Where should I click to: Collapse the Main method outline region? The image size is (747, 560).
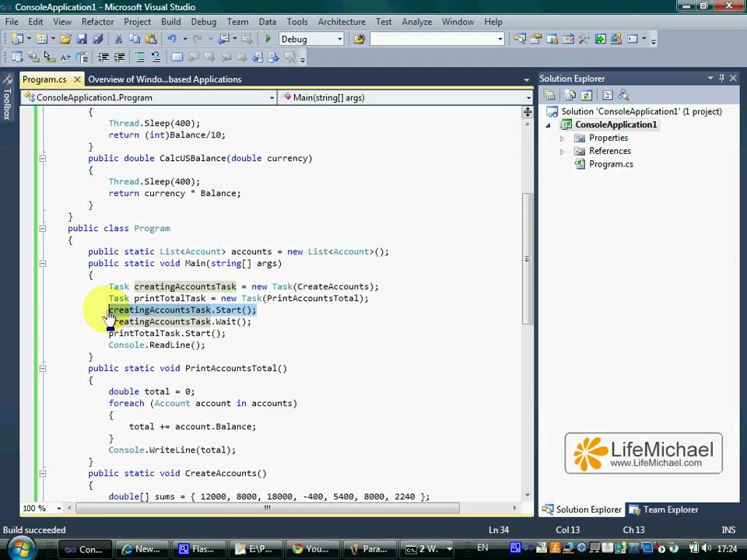[x=42, y=264]
